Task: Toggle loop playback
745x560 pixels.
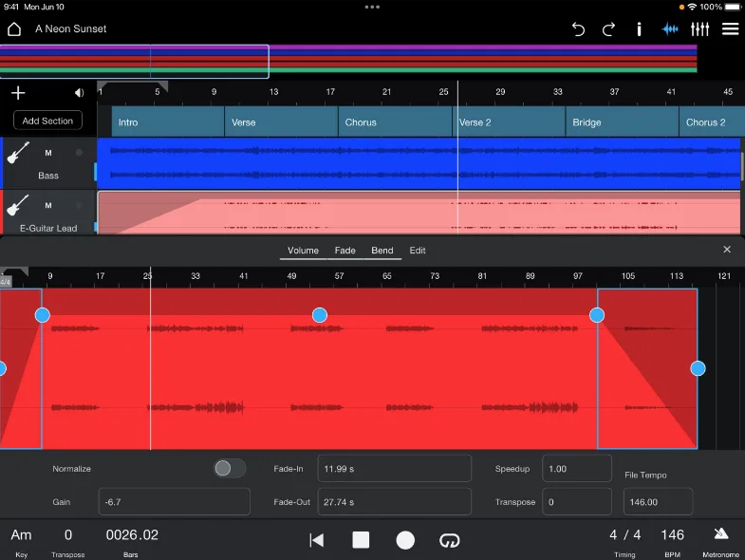Action: point(449,540)
